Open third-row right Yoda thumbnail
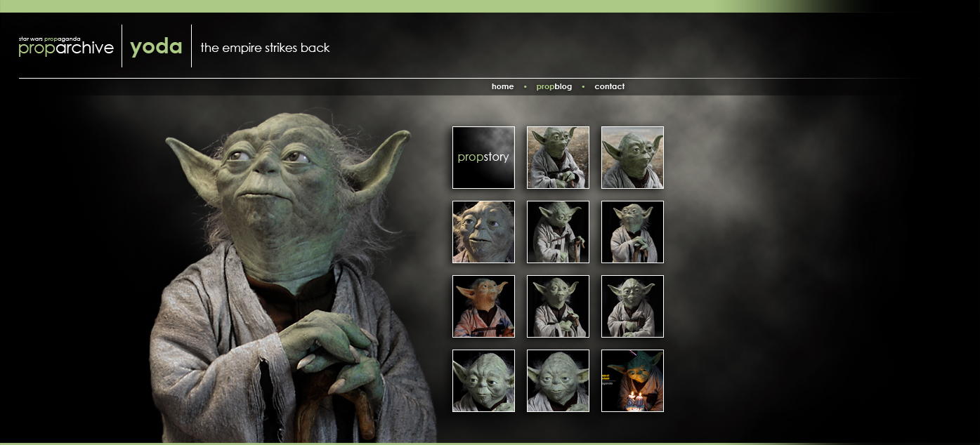Screen dimensions: 980x445 [632, 306]
